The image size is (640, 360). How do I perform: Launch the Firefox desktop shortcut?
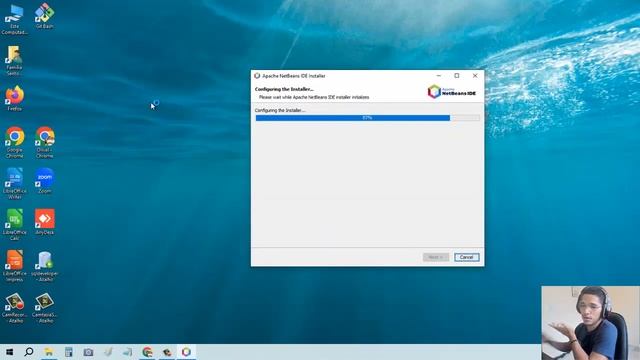14,98
